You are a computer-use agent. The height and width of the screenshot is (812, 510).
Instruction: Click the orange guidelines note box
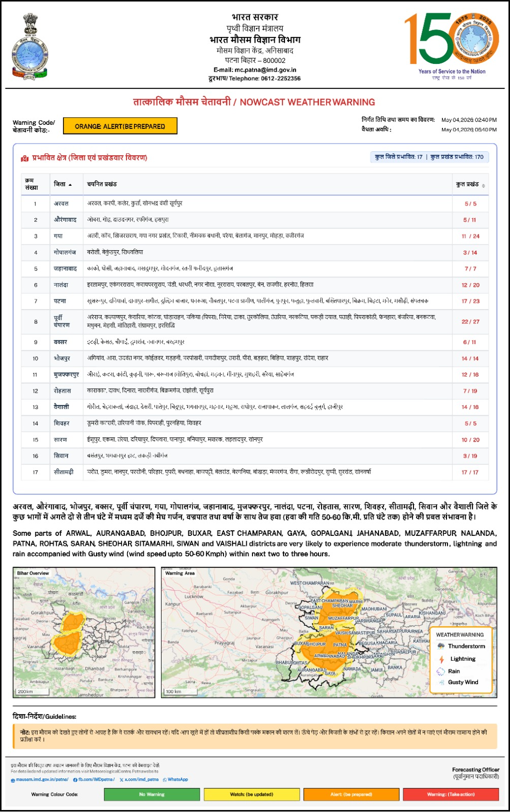click(x=255, y=736)
